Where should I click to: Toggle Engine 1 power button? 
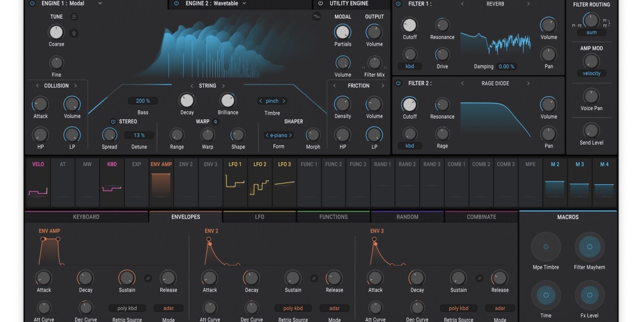32,3
